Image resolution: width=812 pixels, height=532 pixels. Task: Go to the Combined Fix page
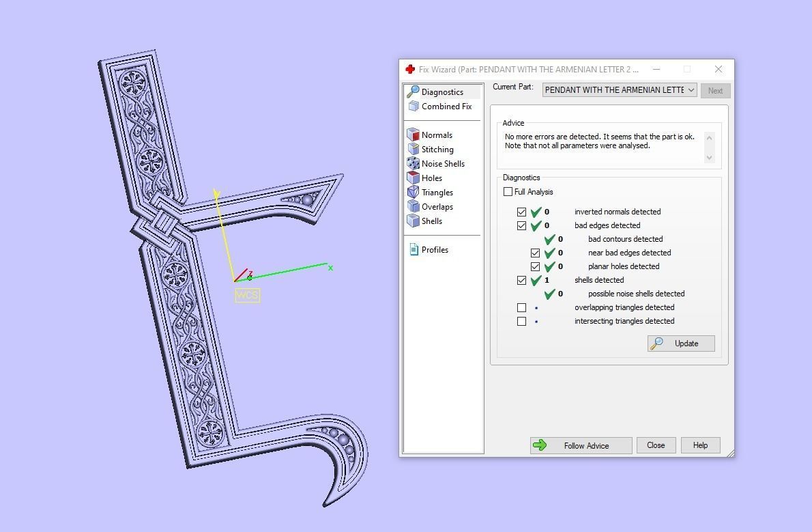pyautogui.click(x=446, y=107)
